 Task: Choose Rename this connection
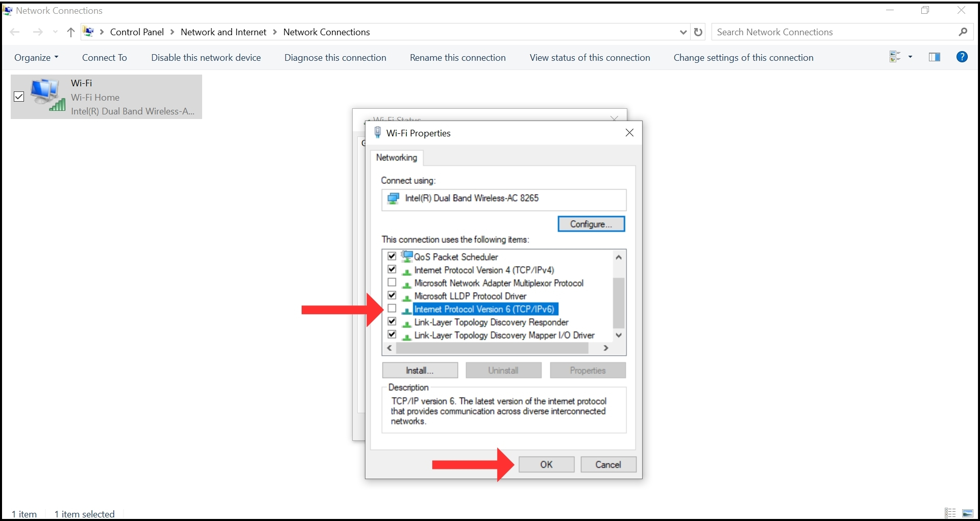pos(458,58)
